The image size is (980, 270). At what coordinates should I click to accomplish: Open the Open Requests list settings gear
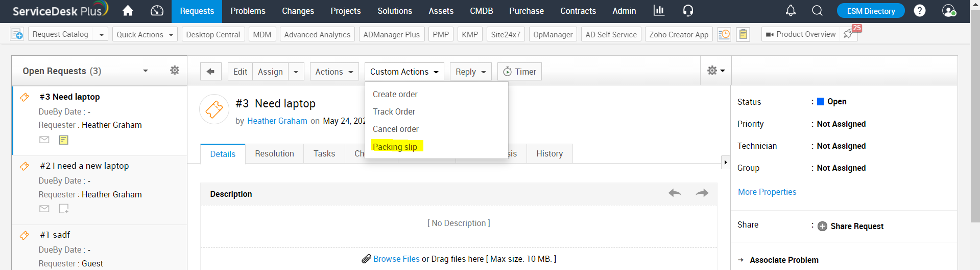coord(175,71)
